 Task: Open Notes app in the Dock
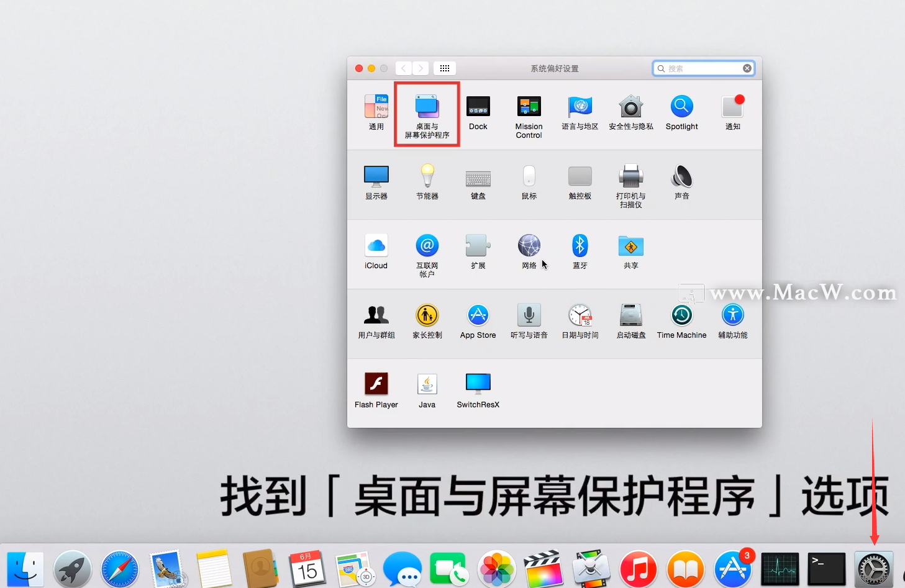[214, 569]
